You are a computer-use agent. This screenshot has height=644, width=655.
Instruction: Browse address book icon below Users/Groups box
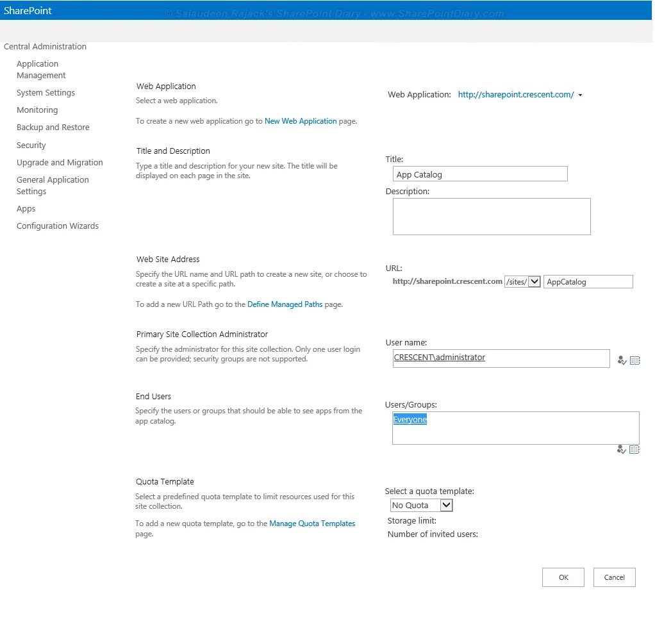[x=634, y=449]
